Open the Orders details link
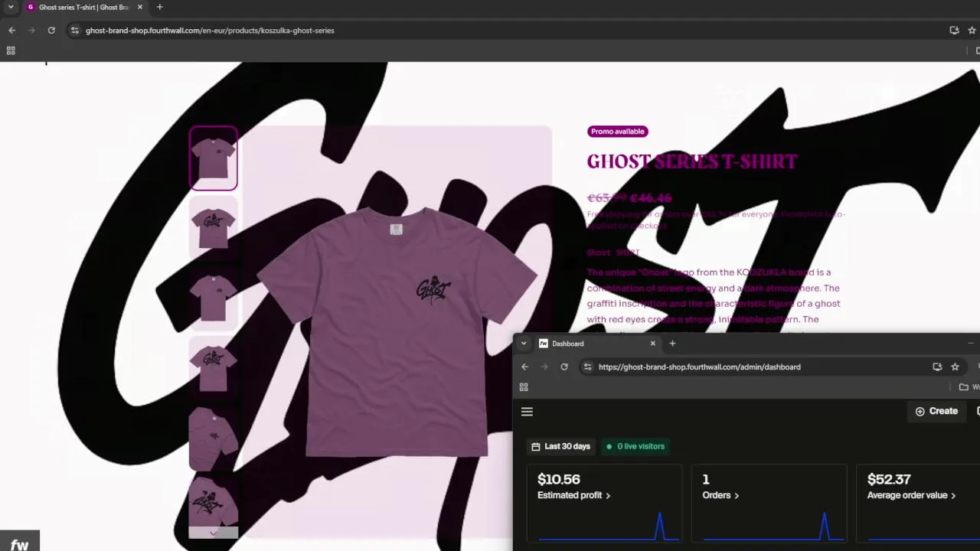This screenshot has width=980, height=551. (x=720, y=495)
